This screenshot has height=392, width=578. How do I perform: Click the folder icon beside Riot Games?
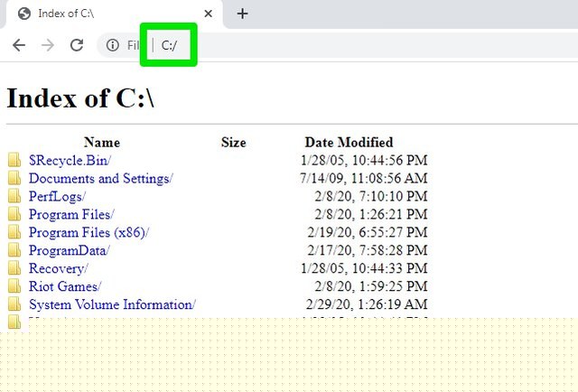(x=14, y=286)
